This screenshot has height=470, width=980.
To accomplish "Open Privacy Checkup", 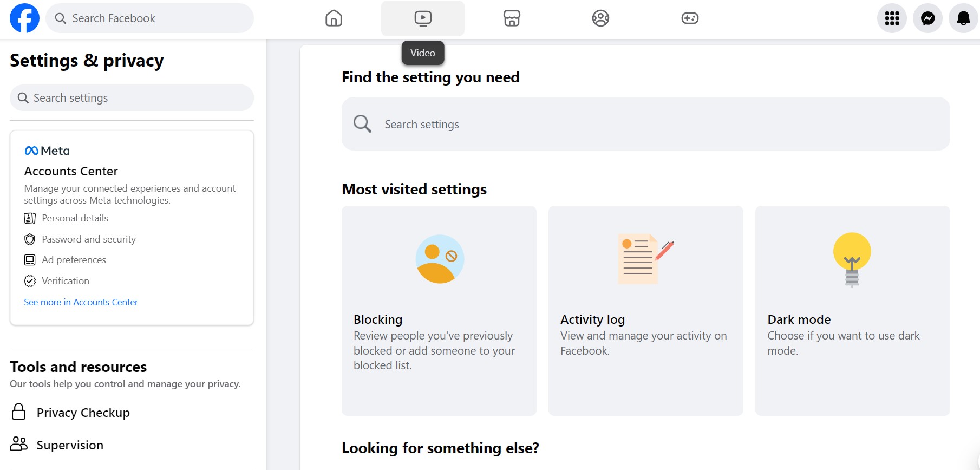I will tap(83, 413).
